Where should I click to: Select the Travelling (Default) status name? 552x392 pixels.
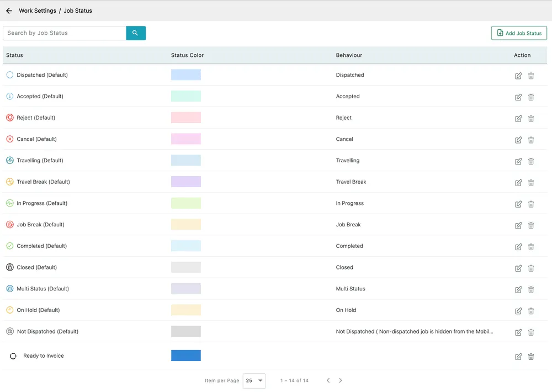coord(40,160)
